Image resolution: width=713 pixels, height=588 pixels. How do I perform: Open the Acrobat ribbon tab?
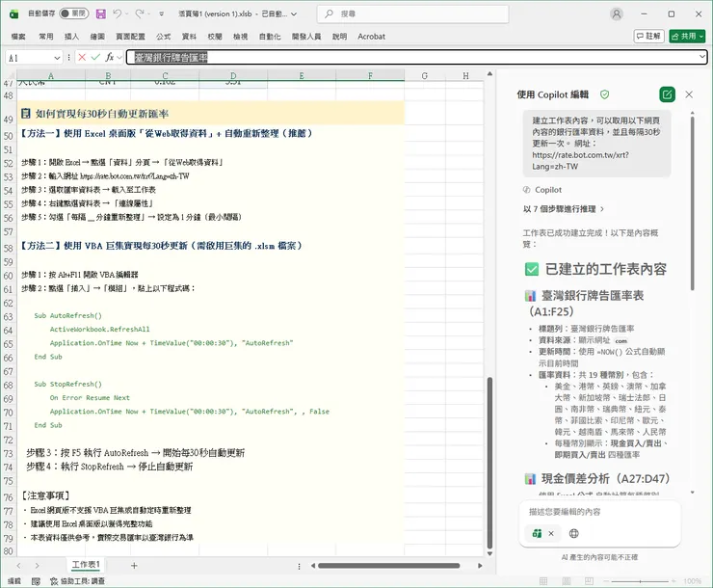point(371,37)
